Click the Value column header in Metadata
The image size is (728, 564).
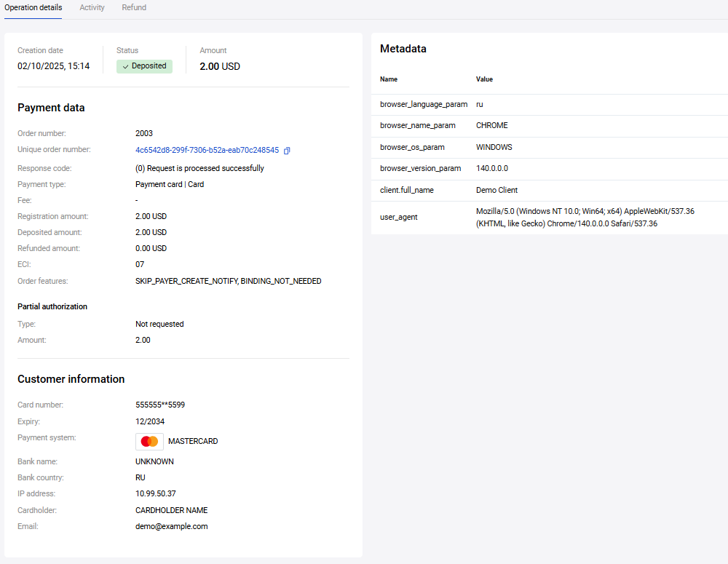(484, 79)
